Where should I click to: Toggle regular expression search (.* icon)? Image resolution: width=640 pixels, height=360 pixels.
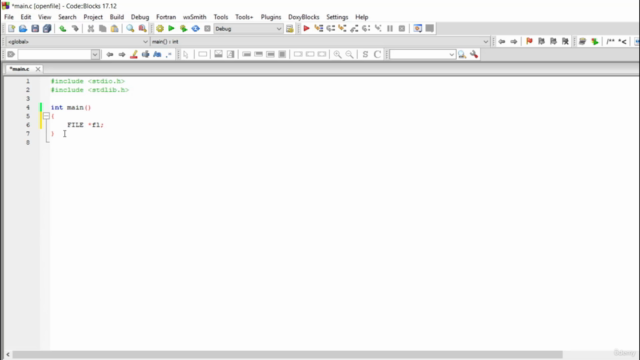169,54
